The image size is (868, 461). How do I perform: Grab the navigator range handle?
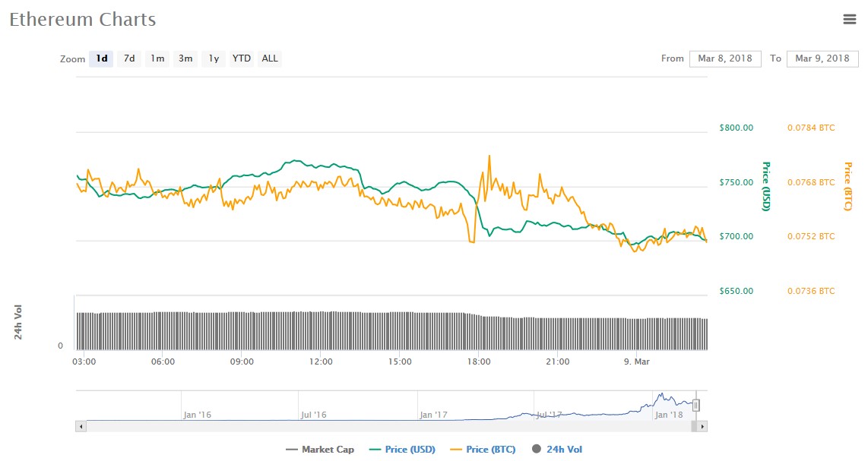695,406
